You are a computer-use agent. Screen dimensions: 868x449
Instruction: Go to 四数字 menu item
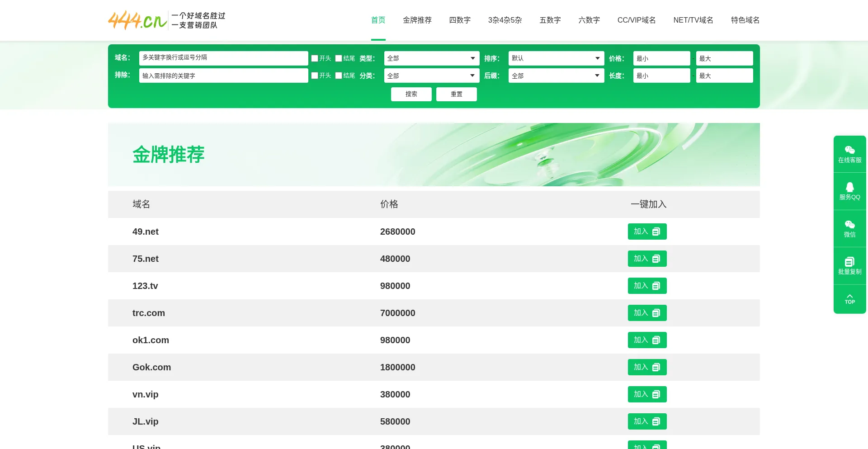460,20
